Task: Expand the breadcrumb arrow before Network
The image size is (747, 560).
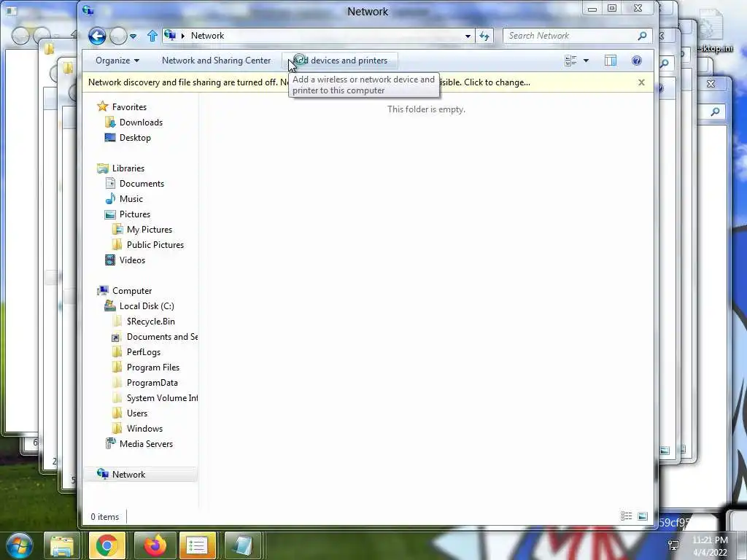Action: [182, 36]
